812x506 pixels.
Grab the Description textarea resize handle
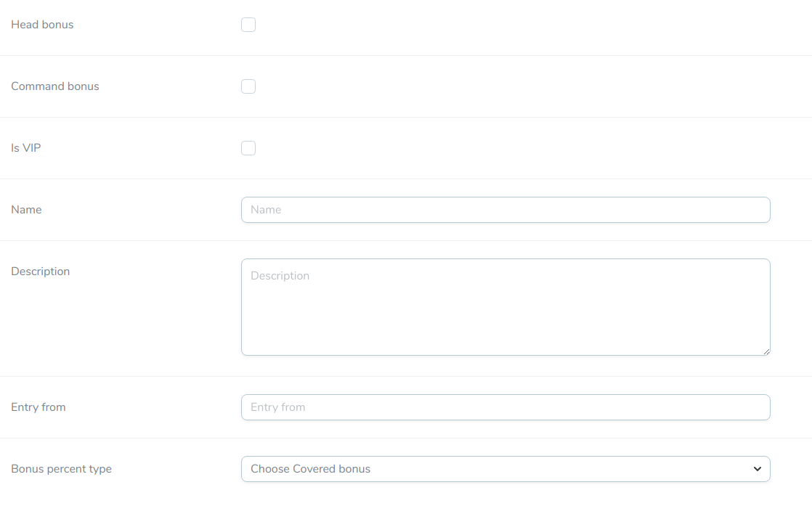[766, 351]
